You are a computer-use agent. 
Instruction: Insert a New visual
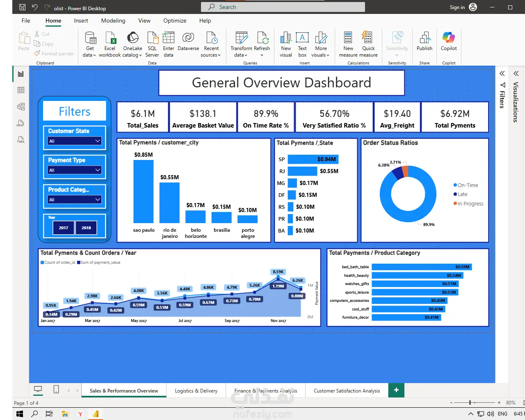tap(286, 44)
